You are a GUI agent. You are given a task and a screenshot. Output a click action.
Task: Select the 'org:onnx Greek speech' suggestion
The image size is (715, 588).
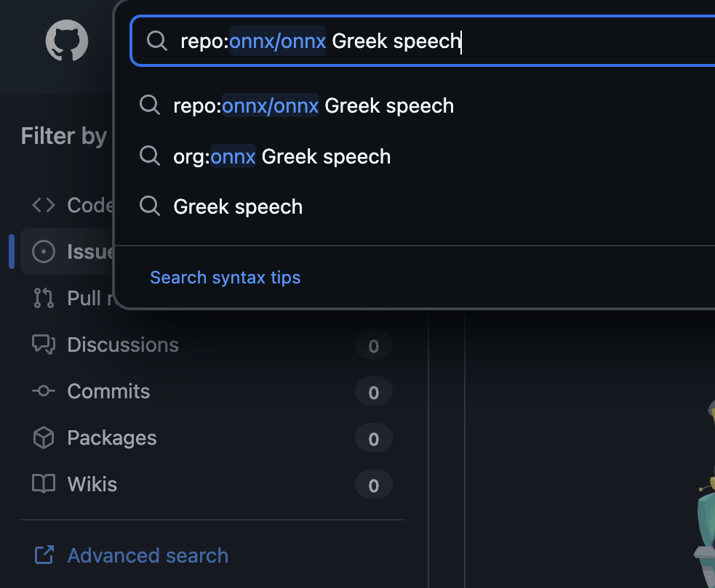281,157
